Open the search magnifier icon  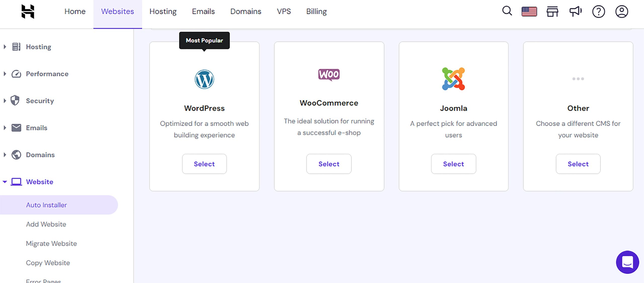click(507, 11)
